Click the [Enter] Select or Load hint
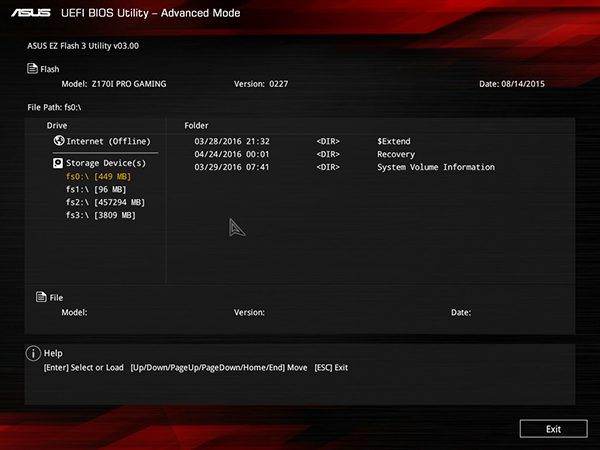The width and height of the screenshot is (600, 450). [83, 368]
